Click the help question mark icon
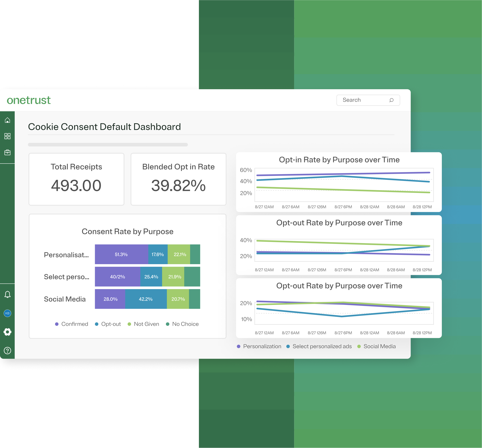The image size is (482, 448). [x=7, y=350]
